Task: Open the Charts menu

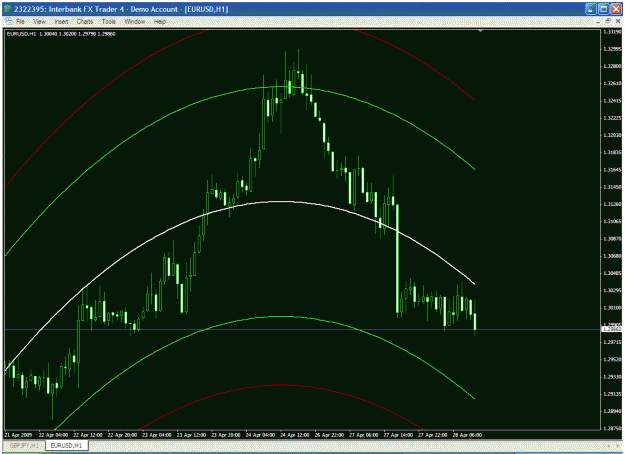Action: click(x=85, y=22)
